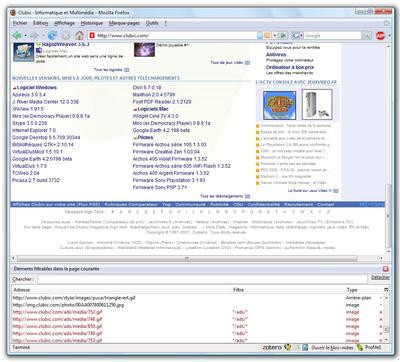Open the game cover thumbnail in console news
400x362 pixels.
click(279, 105)
